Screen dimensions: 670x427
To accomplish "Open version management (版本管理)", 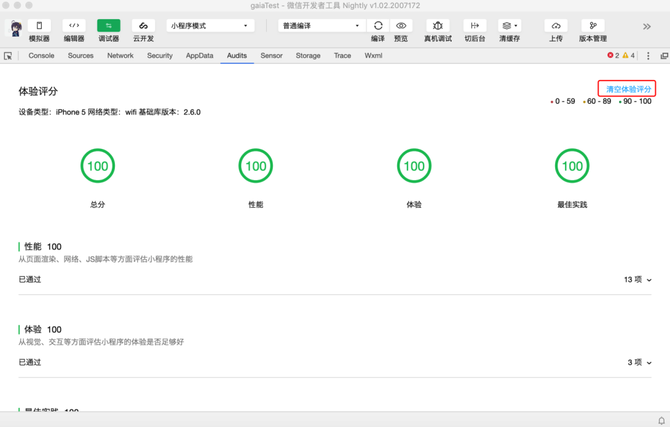I will [x=592, y=26].
